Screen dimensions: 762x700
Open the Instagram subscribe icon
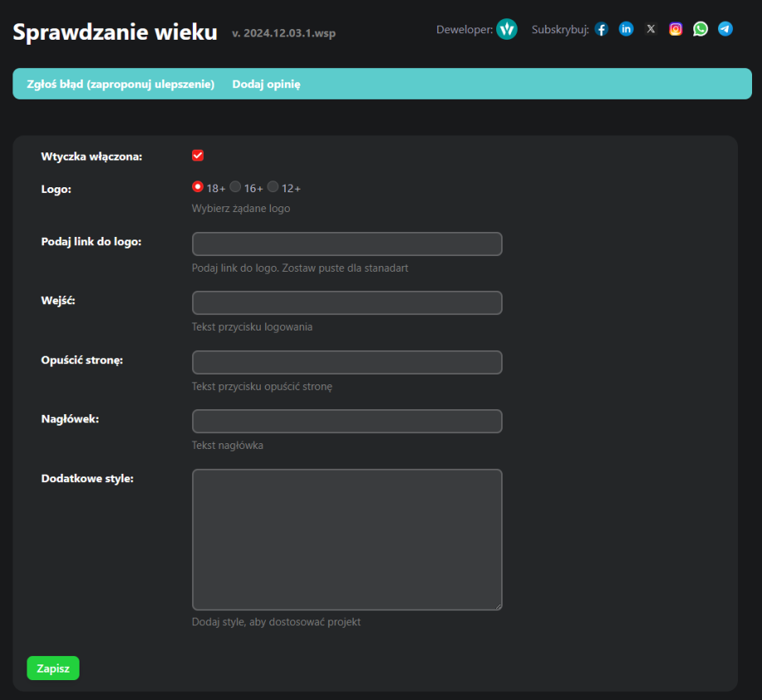pos(675,28)
